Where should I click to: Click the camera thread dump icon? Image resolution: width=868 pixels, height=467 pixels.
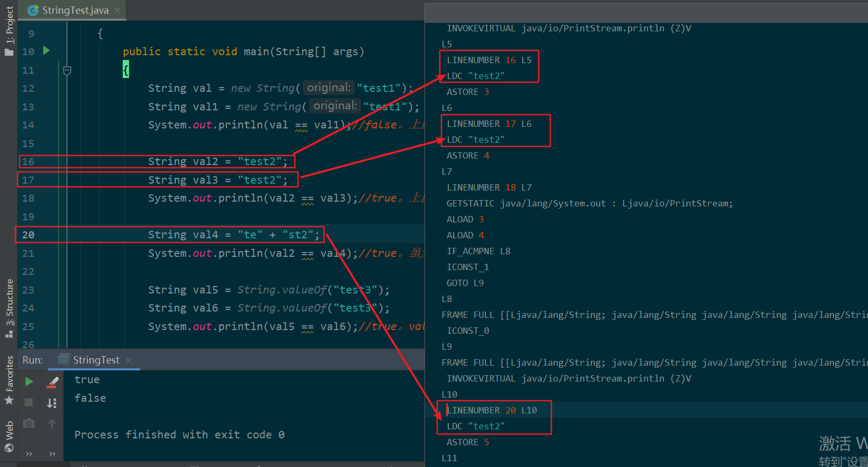tap(29, 423)
